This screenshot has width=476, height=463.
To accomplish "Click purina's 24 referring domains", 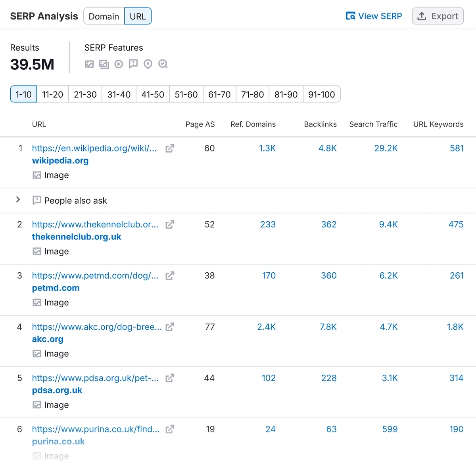I will (271, 429).
